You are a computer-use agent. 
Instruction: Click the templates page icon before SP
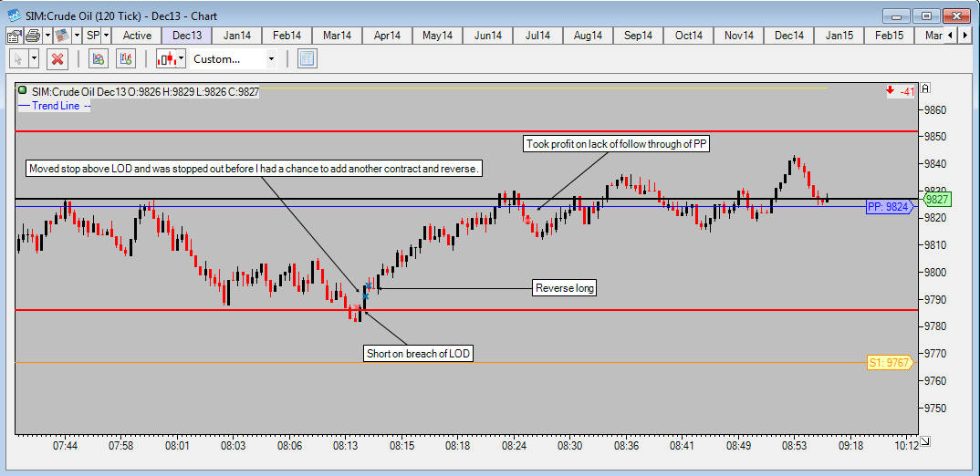click(62, 36)
